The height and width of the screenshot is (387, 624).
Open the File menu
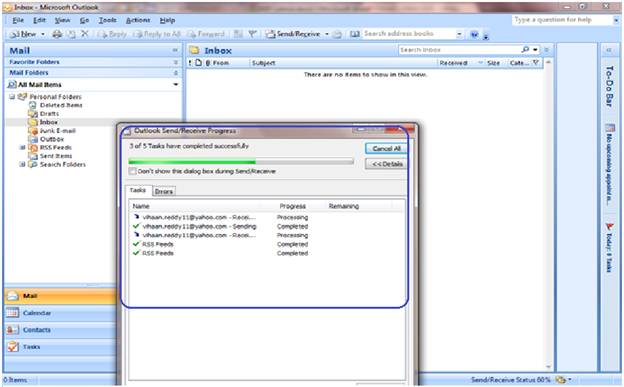(x=18, y=20)
